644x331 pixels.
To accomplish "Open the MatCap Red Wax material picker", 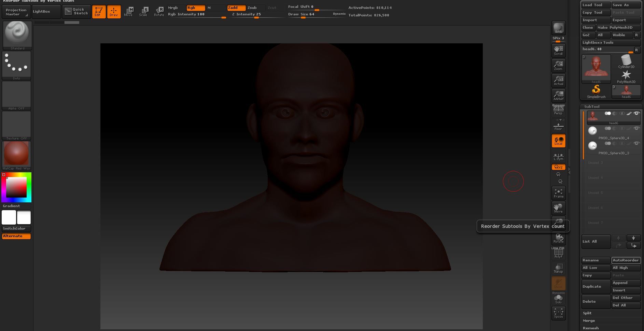I will (16, 156).
